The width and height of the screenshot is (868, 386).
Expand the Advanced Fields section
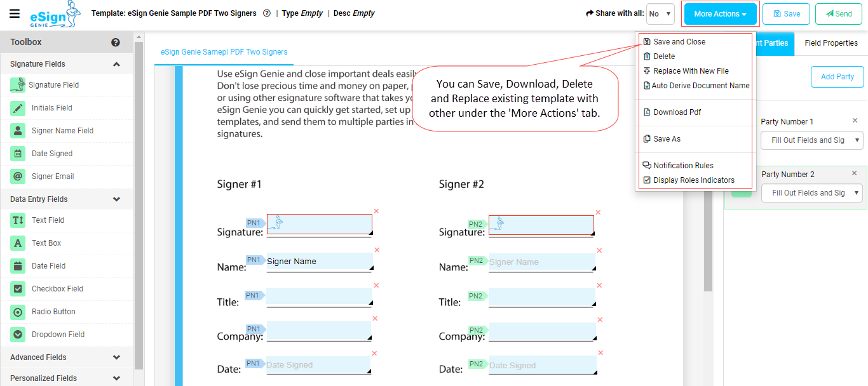tap(116, 357)
